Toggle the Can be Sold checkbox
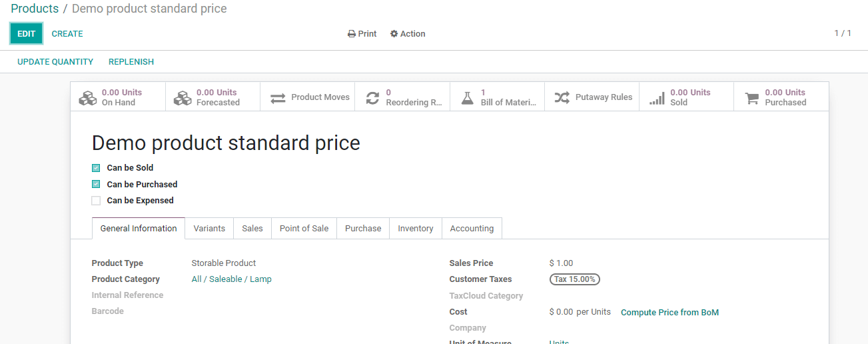 click(x=96, y=168)
